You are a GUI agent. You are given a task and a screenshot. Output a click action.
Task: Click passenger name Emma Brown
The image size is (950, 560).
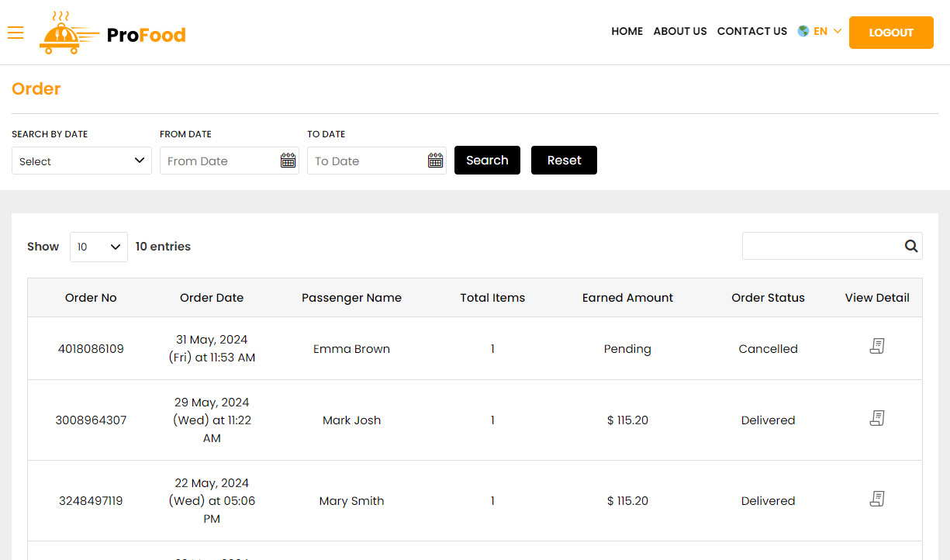(x=351, y=349)
